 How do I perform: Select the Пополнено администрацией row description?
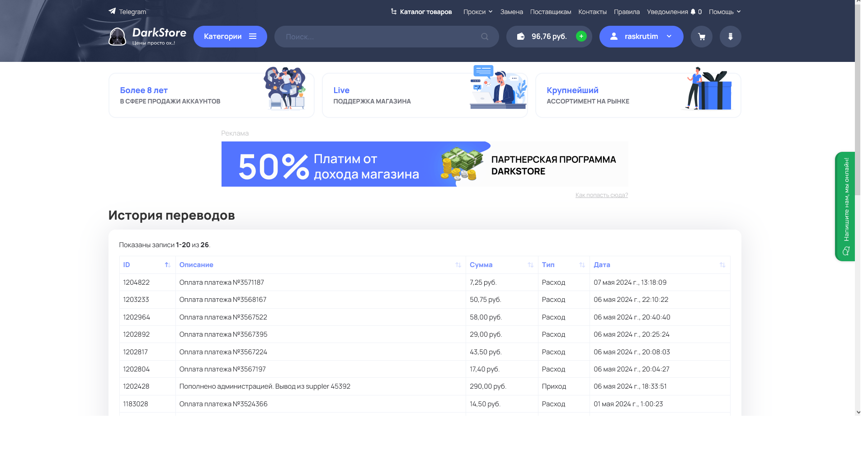point(265,386)
